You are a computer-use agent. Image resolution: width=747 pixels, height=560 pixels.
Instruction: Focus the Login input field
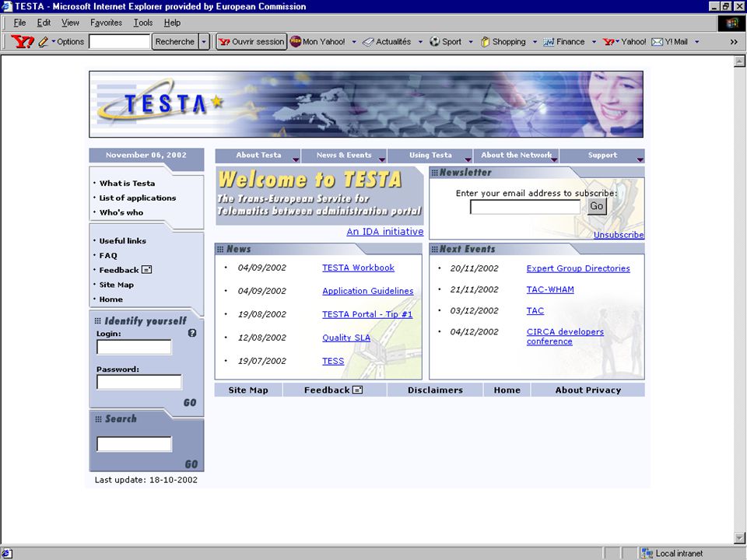click(134, 347)
